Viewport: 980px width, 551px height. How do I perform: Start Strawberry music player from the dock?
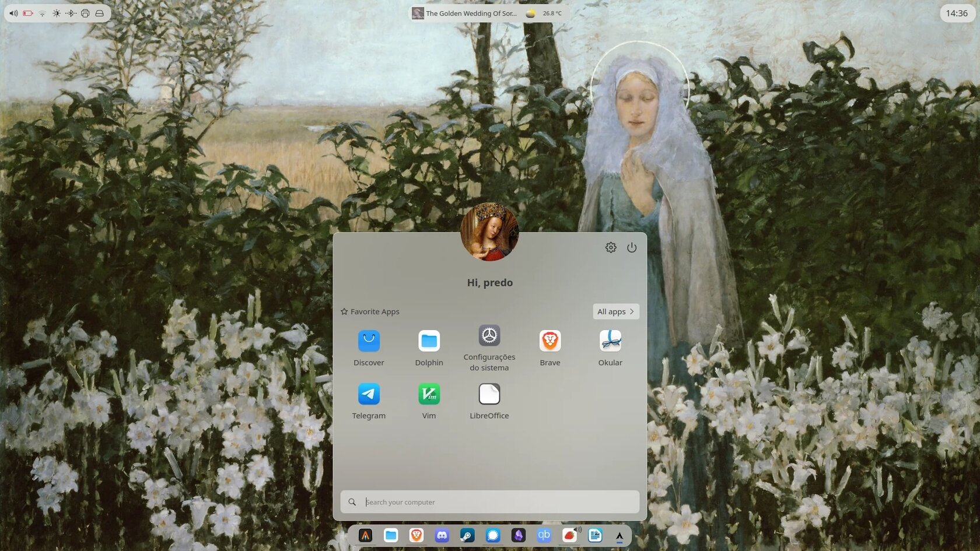[x=569, y=535]
